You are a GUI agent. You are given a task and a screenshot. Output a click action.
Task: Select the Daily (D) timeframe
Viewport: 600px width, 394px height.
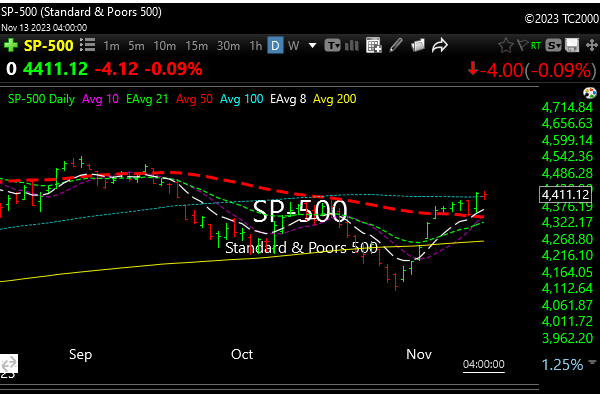275,46
